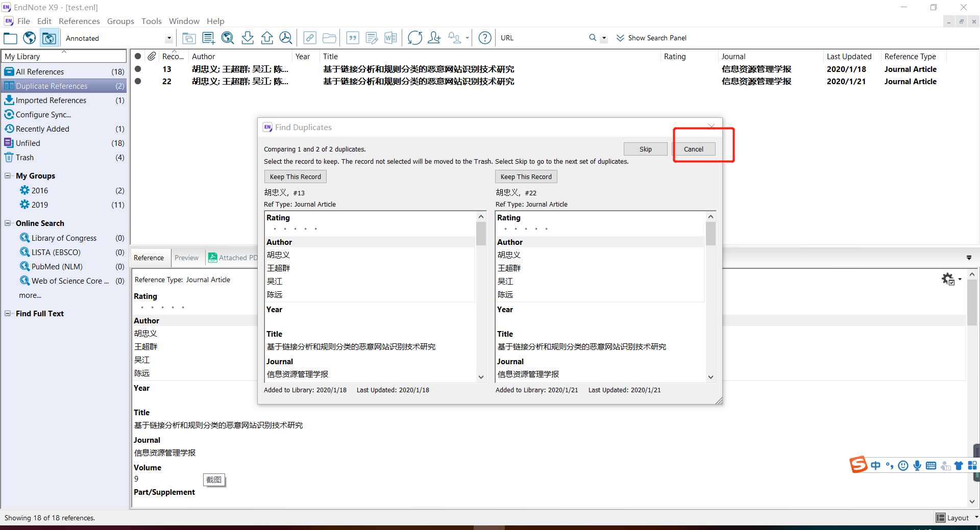Click the Share Library person-plus icon

(x=434, y=38)
